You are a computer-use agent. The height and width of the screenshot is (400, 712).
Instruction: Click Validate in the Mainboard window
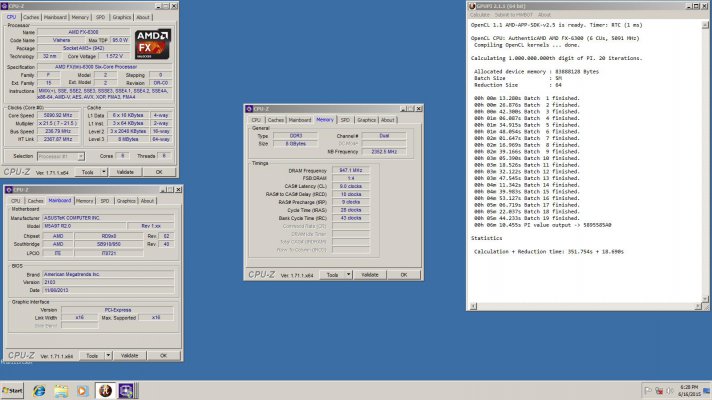pyautogui.click(x=129, y=356)
